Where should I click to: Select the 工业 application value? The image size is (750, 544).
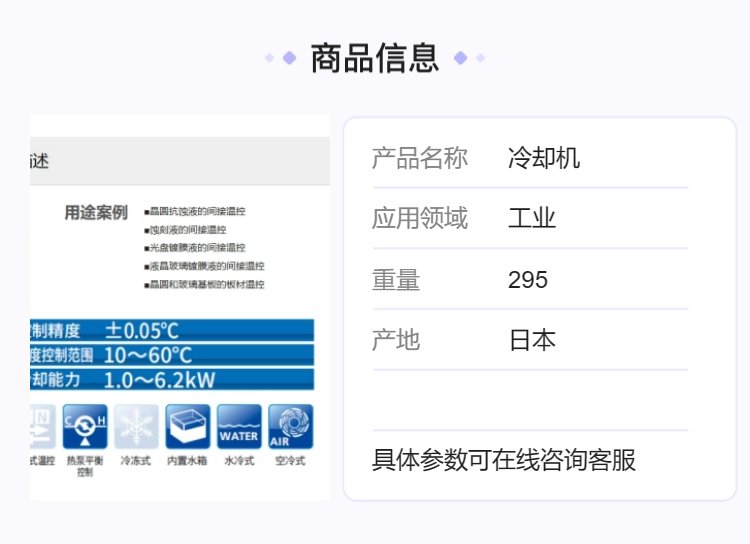(x=531, y=218)
